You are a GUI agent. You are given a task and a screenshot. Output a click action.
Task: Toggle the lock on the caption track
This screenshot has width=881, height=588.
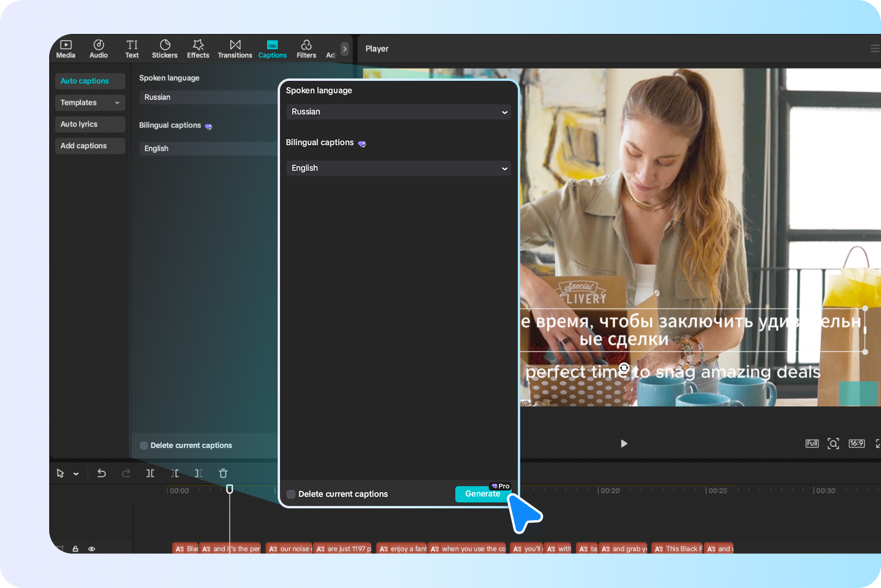(75, 549)
